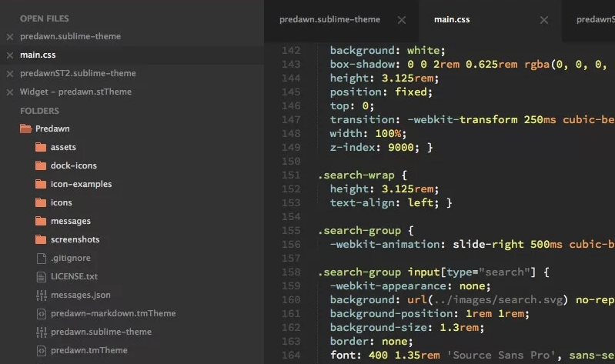Select the assets folder label
This screenshot has height=364, width=615.
(63, 147)
